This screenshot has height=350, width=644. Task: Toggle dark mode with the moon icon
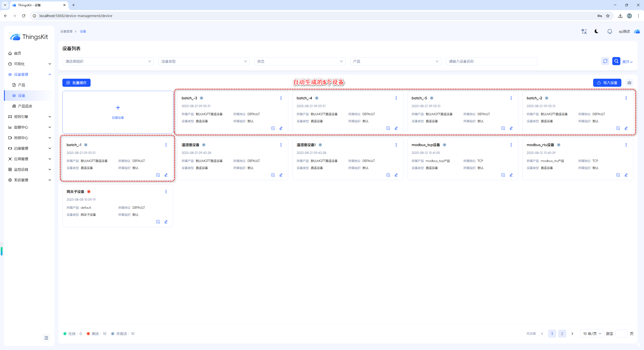pyautogui.click(x=596, y=31)
